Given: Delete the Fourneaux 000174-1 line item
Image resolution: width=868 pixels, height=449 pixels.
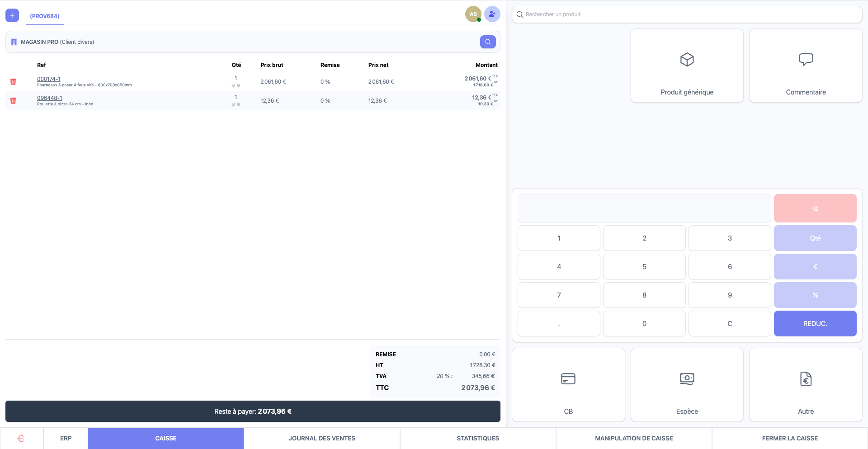Looking at the screenshot, I should coord(13,81).
